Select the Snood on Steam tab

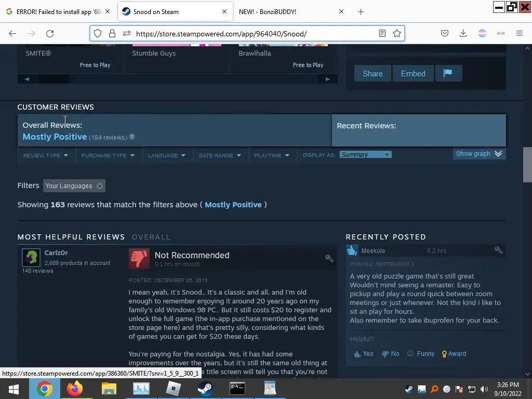[x=176, y=11]
